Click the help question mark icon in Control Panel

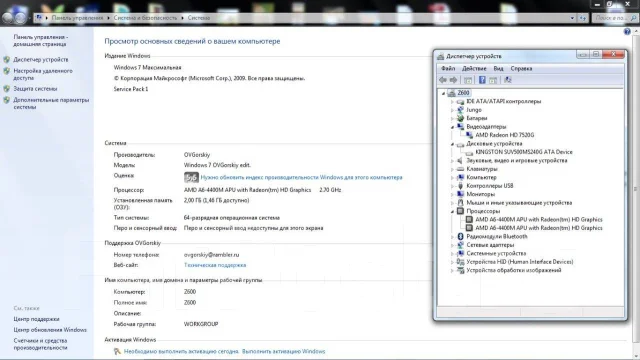pos(627,31)
